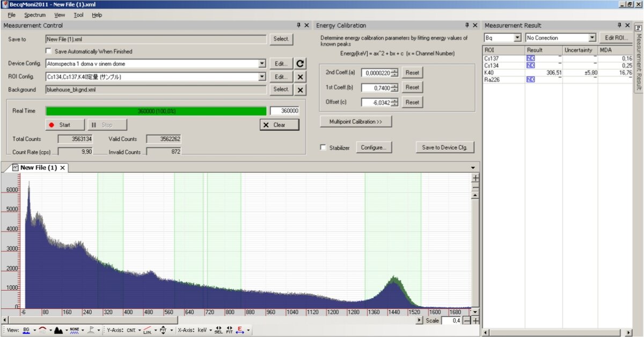This screenshot has height=337, width=644.
Task: Adjust the Offset (c) spinner
Action: (x=394, y=102)
